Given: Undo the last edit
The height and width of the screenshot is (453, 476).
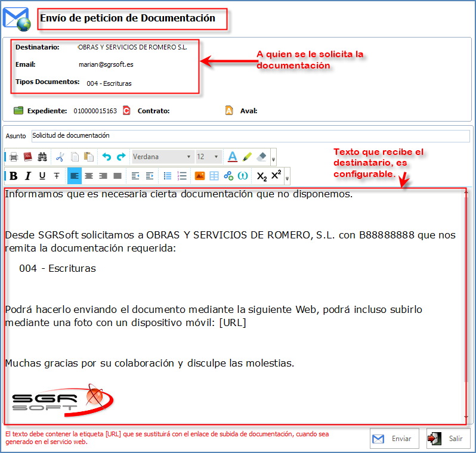Looking at the screenshot, I should click(x=107, y=157).
